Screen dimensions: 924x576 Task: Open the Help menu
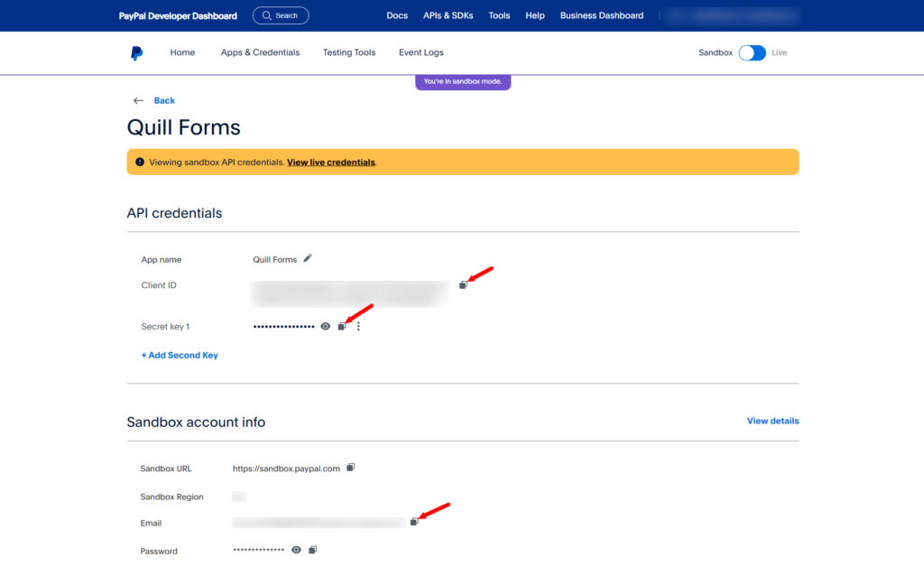tap(535, 16)
